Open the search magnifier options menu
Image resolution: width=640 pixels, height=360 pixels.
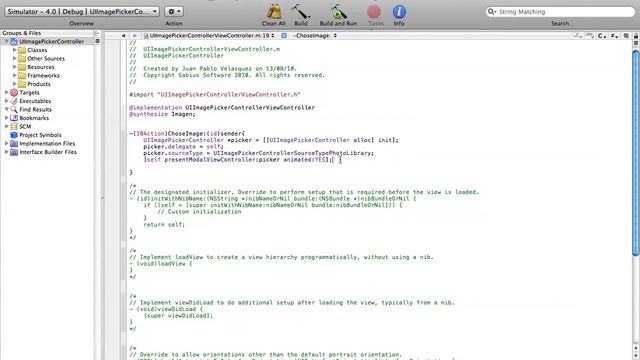(491, 12)
